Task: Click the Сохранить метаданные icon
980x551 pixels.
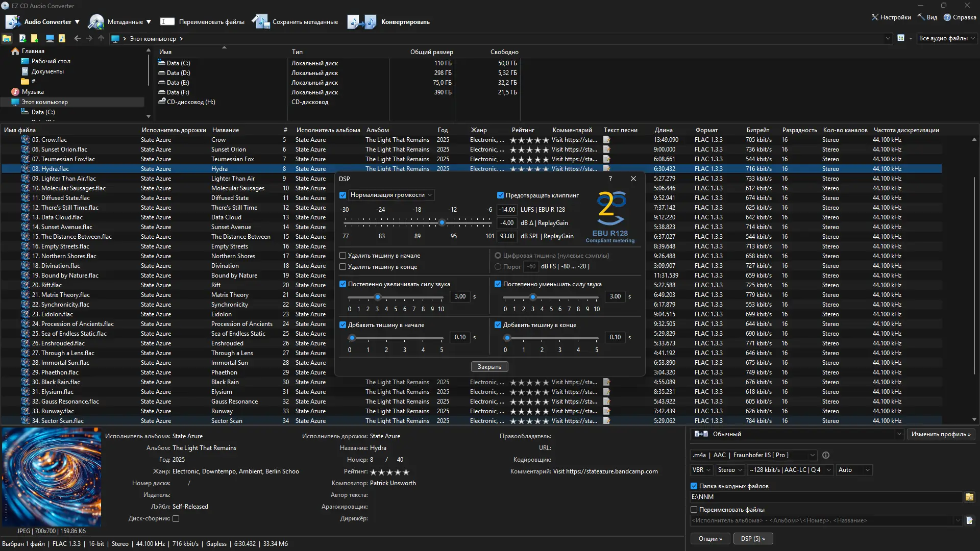Action: pyautogui.click(x=260, y=22)
